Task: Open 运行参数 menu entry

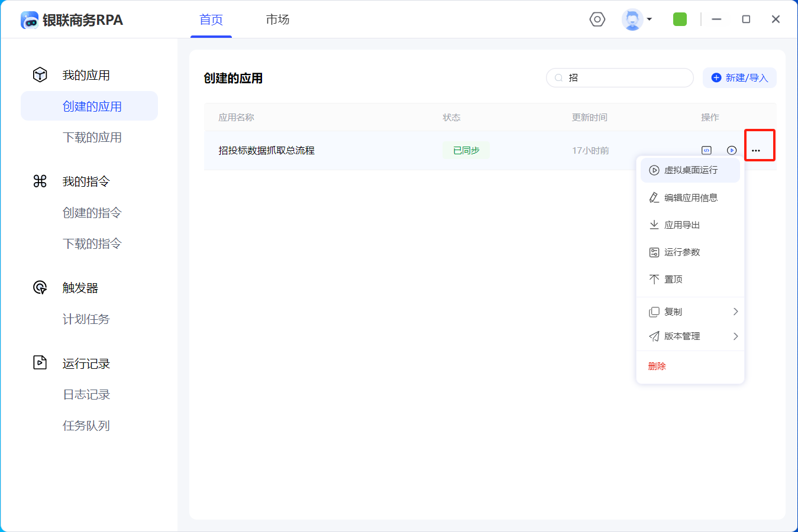Action: pyautogui.click(x=681, y=252)
